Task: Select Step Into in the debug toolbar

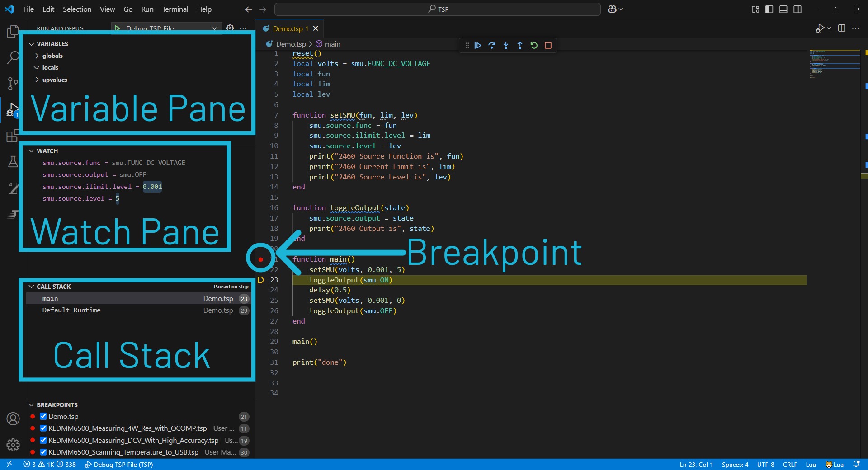Action: click(x=505, y=45)
